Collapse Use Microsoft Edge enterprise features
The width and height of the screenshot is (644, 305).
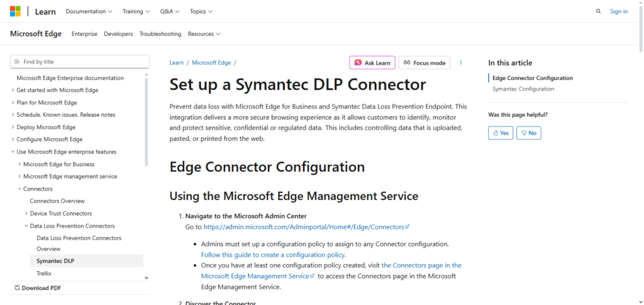click(64, 152)
